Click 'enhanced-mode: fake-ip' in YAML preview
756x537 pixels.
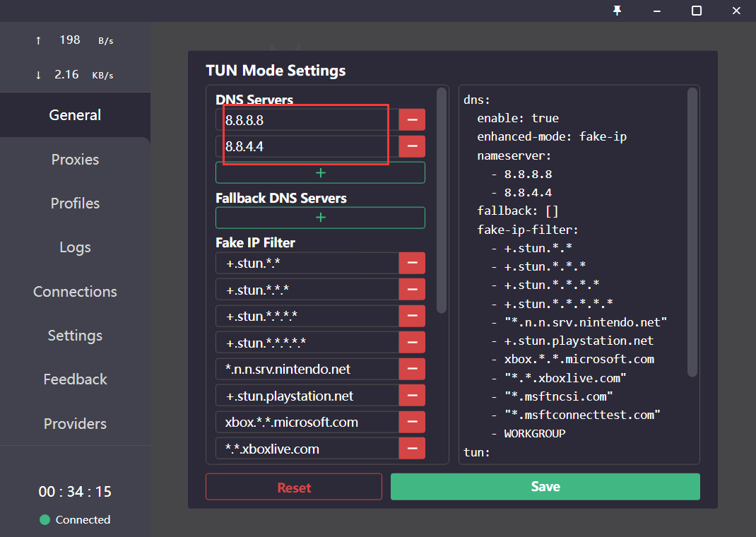552,137
